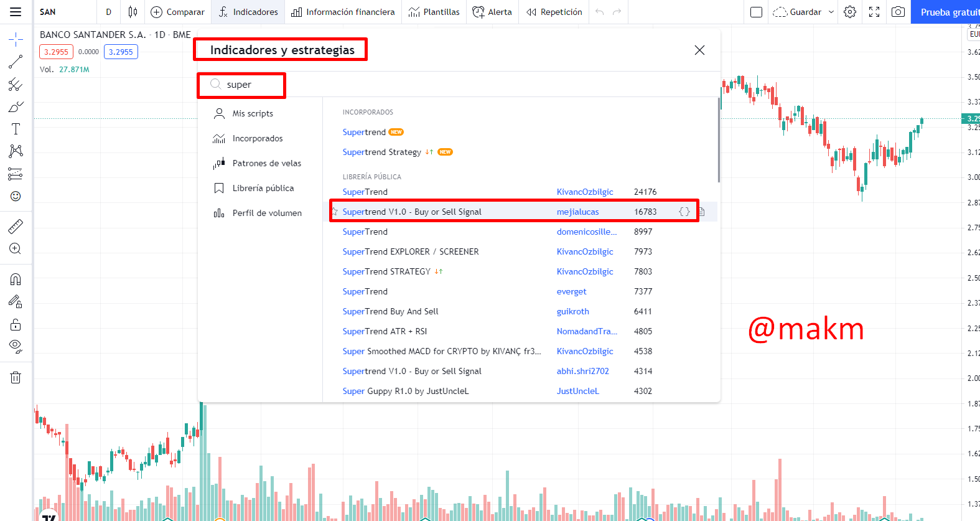Toggle hide all drawings eye icon
This screenshot has height=521, width=980.
[16, 346]
